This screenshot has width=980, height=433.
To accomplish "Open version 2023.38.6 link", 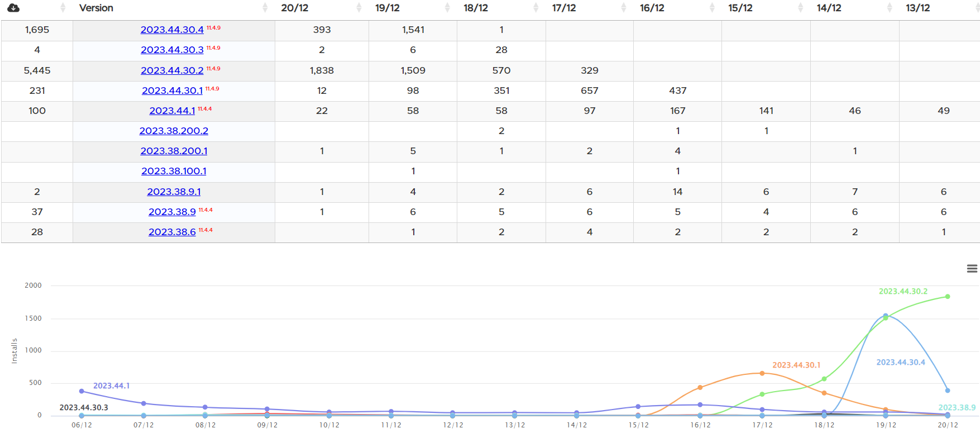I will 172,232.
